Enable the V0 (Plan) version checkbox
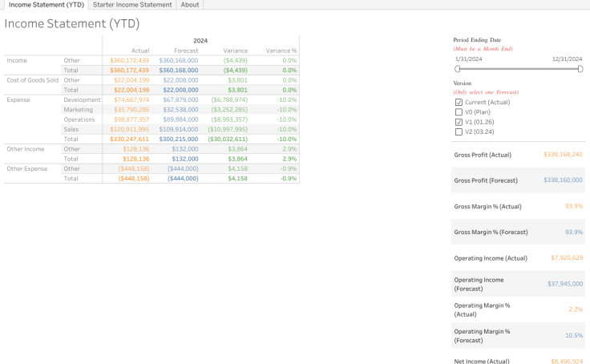 coord(459,112)
